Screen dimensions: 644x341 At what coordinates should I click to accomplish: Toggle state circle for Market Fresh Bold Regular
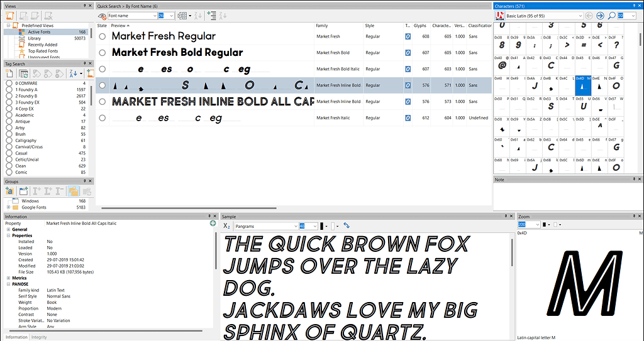click(103, 53)
